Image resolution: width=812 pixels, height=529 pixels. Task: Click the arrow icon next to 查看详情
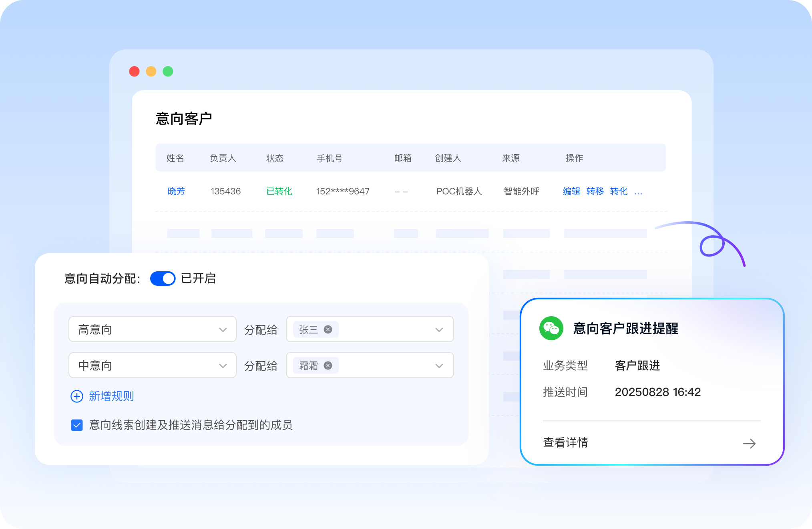[750, 443]
